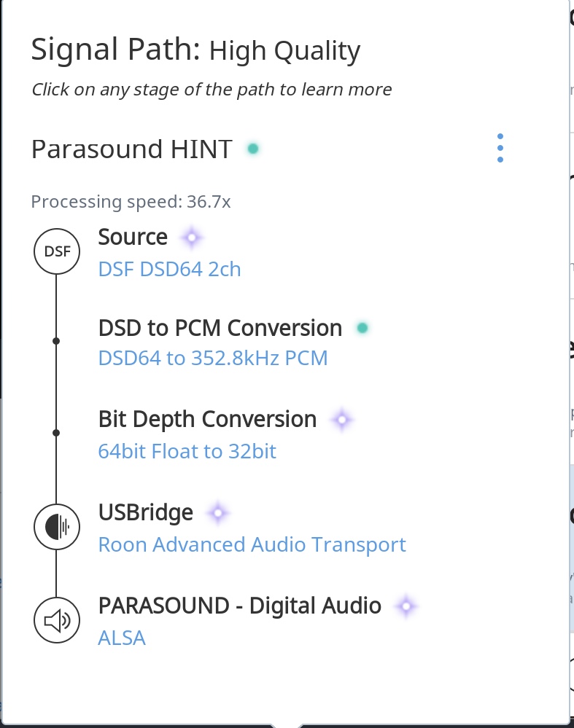Select the Bit Depth Conversion heading
Viewport: 574px width, 728px height.
click(x=207, y=419)
